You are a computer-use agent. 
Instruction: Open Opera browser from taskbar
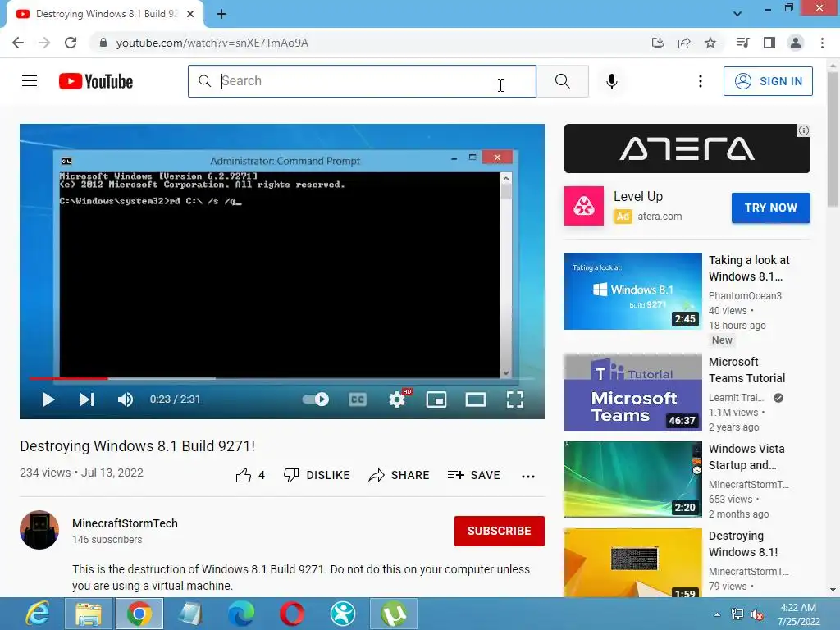[292, 614]
